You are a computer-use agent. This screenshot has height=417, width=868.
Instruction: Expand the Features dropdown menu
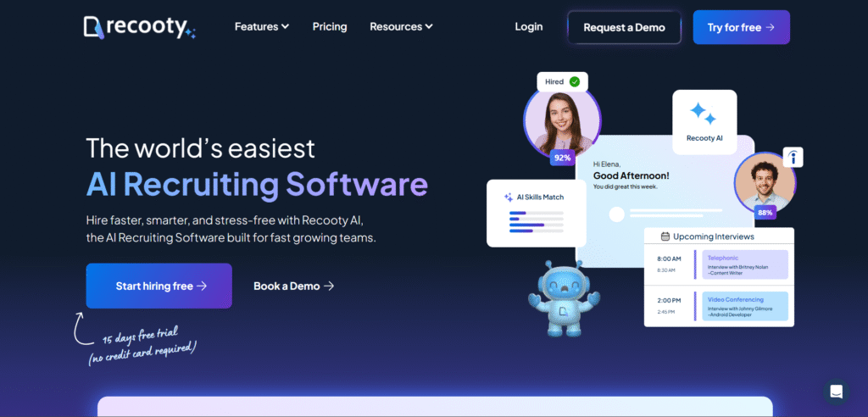click(262, 27)
